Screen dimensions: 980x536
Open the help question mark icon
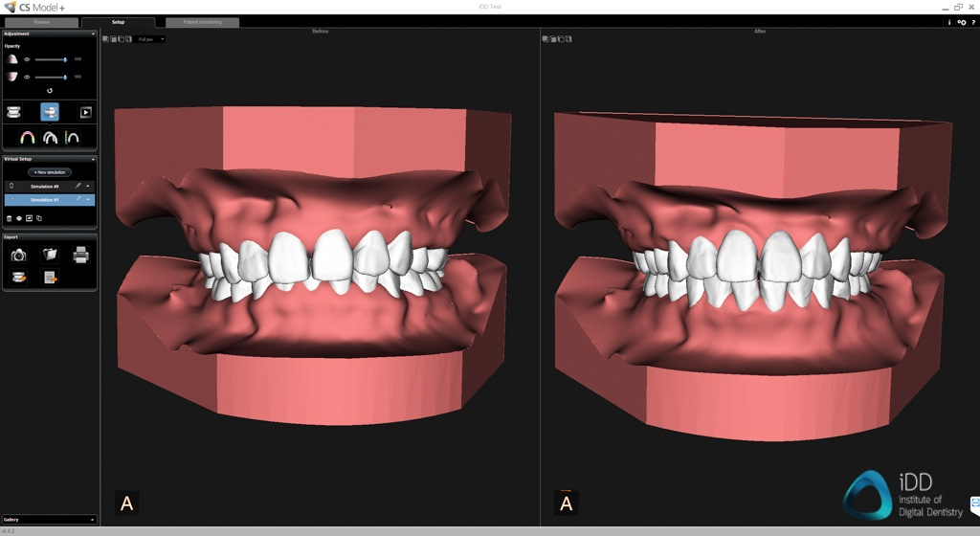973,22
